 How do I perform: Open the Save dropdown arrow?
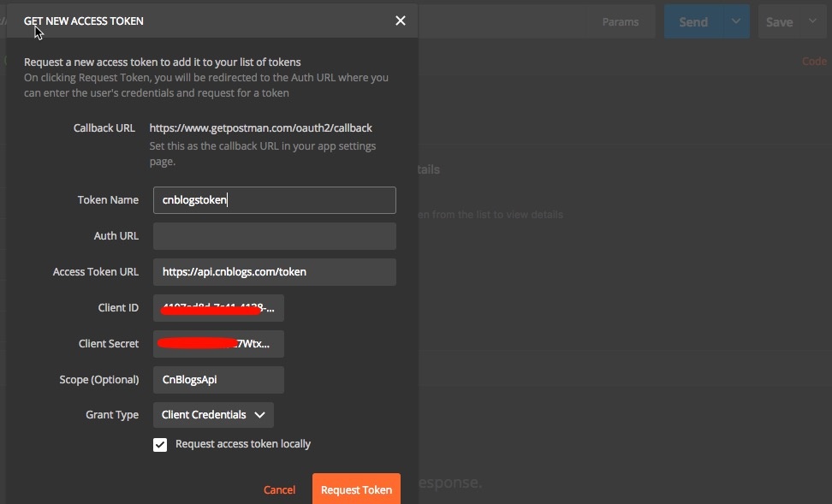coord(812,21)
